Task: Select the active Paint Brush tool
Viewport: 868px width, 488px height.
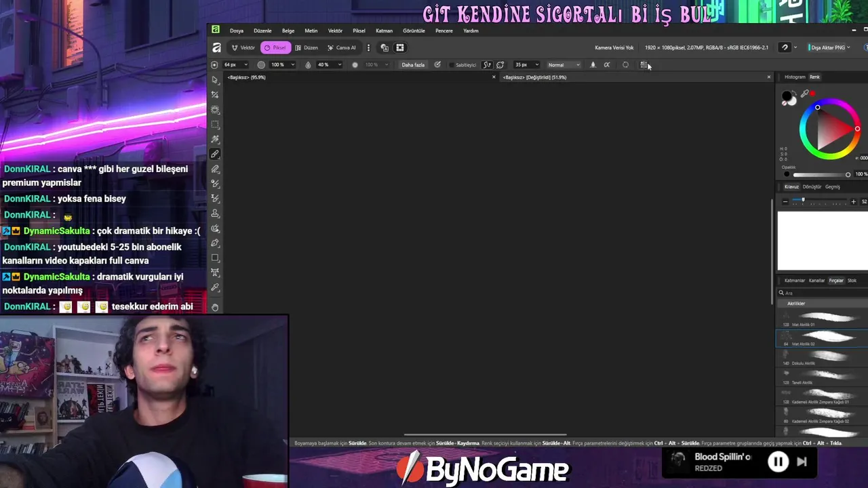Action: pyautogui.click(x=215, y=154)
